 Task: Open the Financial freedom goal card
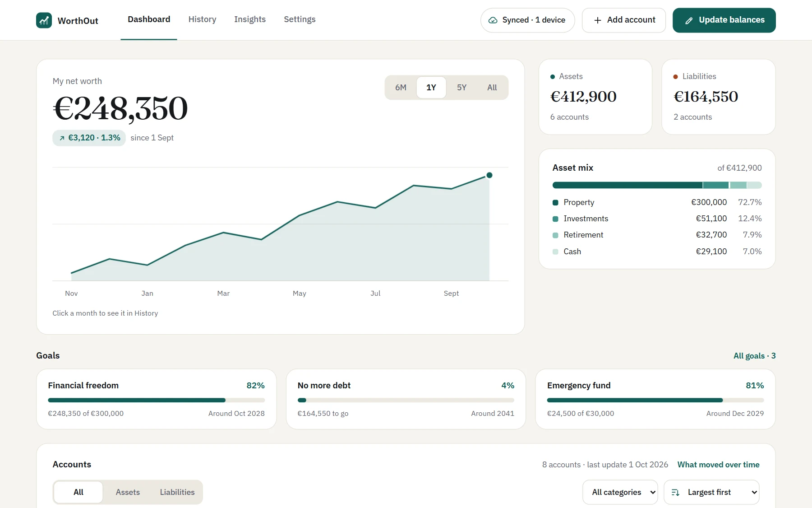pos(156,399)
